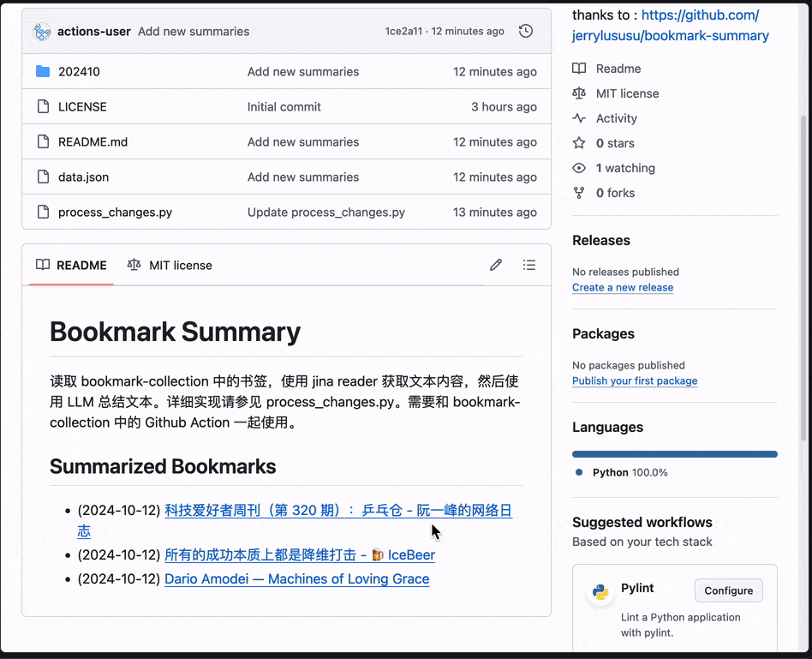812x659 pixels.
Task: Click the blue Python language bar
Action: [674, 454]
